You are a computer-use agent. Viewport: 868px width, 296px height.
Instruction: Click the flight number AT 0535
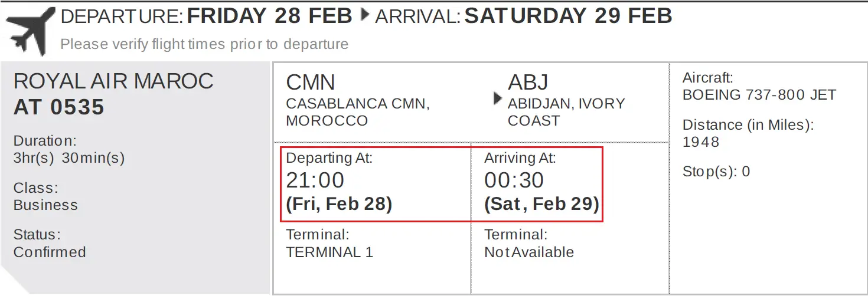pos(59,107)
